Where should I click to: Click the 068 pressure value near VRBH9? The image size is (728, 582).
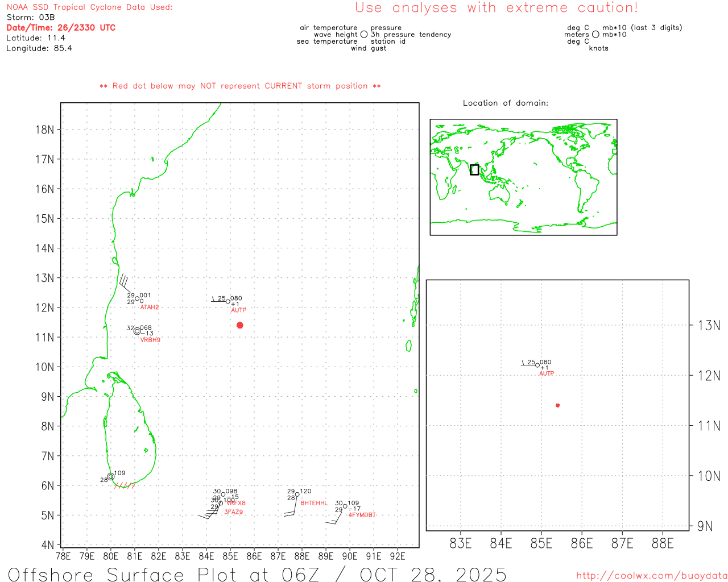[x=146, y=328]
